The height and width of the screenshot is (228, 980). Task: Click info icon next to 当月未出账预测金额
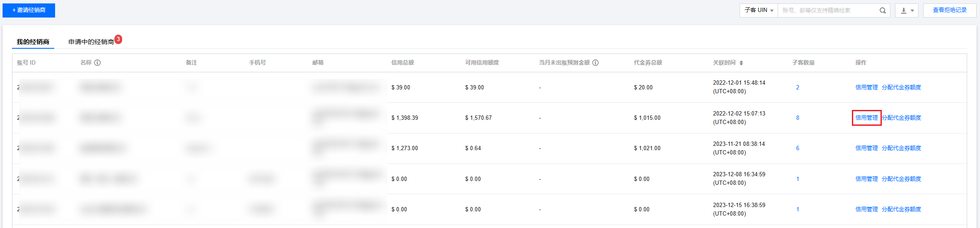pos(596,63)
